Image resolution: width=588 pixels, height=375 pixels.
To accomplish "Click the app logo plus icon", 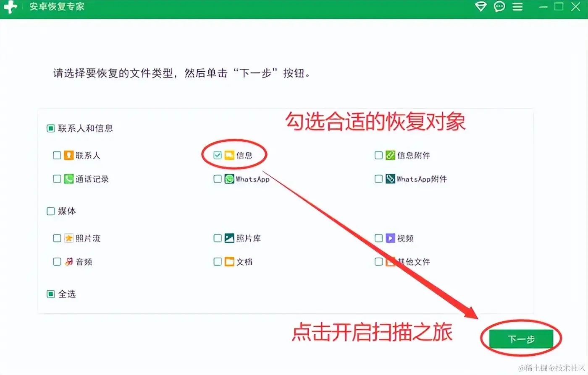I will coord(10,7).
